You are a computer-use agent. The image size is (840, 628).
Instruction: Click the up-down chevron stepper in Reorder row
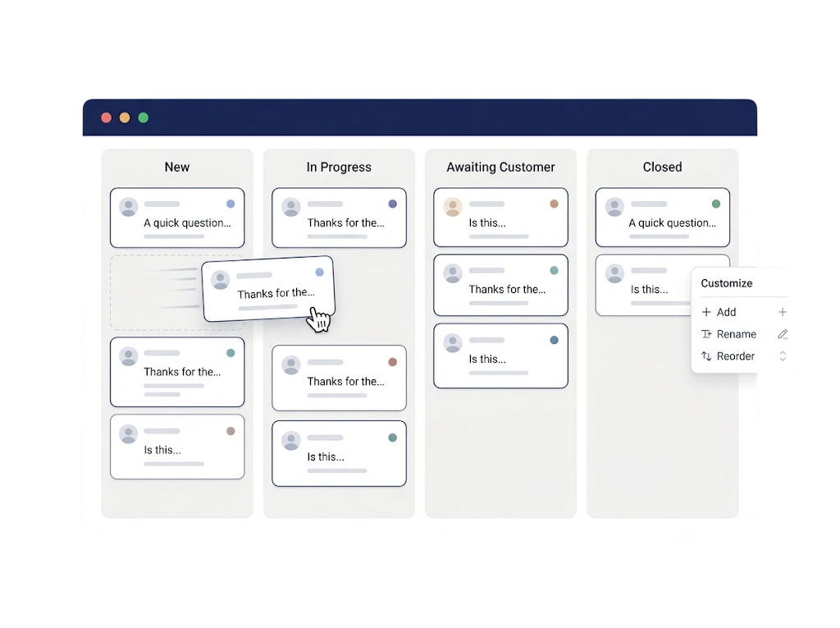coord(783,356)
